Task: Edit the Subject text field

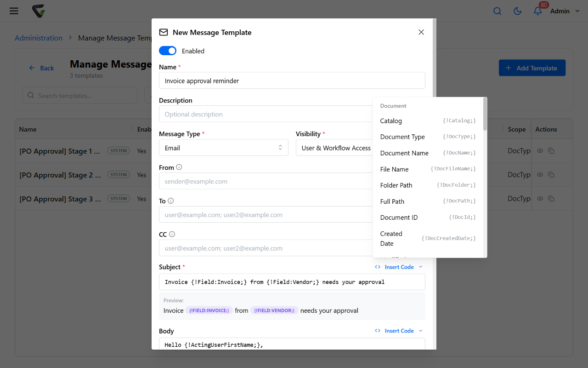Action: pyautogui.click(x=292, y=282)
